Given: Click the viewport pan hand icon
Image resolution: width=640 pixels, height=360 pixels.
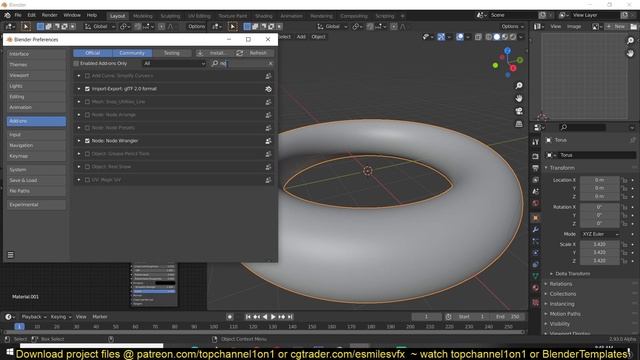Looking at the screenshot, I should (519, 98).
